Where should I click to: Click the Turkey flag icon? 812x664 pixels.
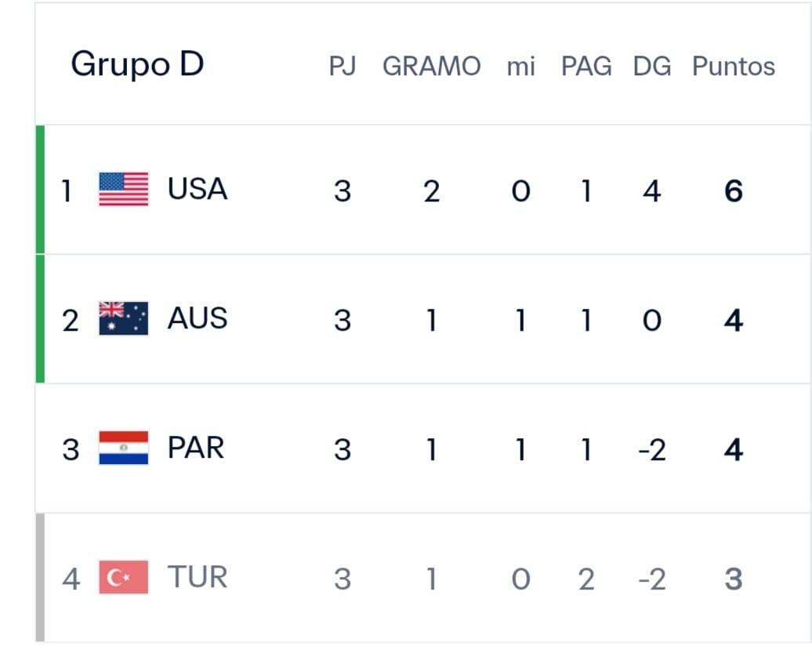point(123,577)
